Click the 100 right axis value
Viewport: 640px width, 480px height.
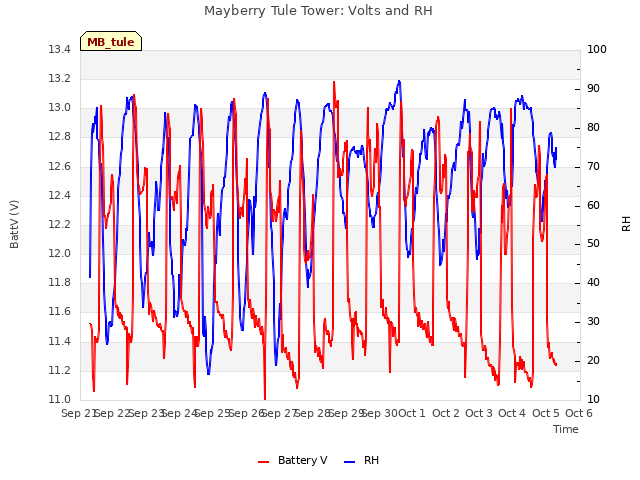597,50
